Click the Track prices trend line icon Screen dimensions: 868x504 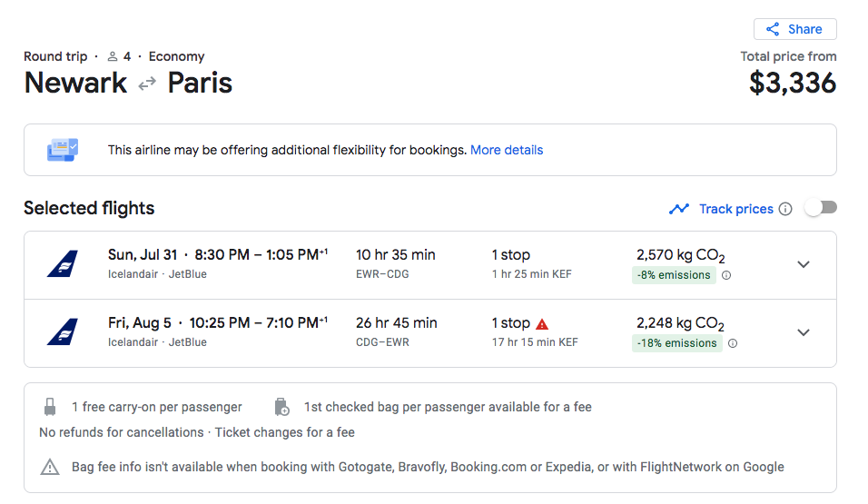678,209
